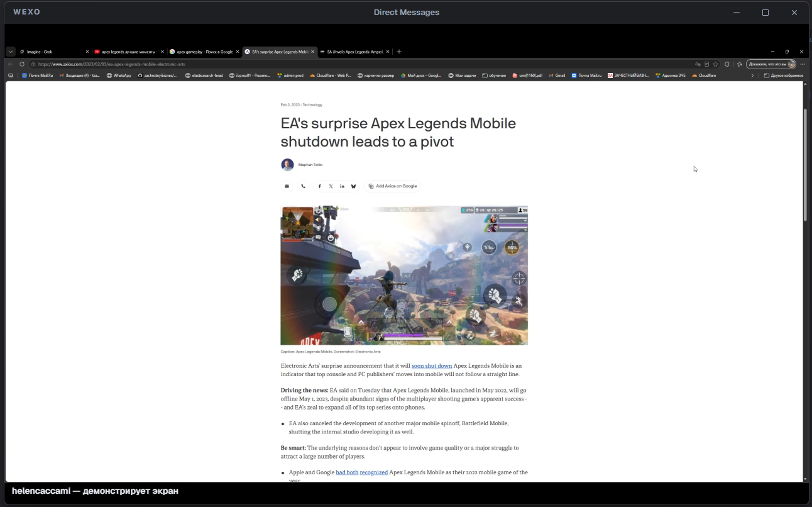
Task: Click the page vertical scrollbar thumb
Action: tap(805, 165)
